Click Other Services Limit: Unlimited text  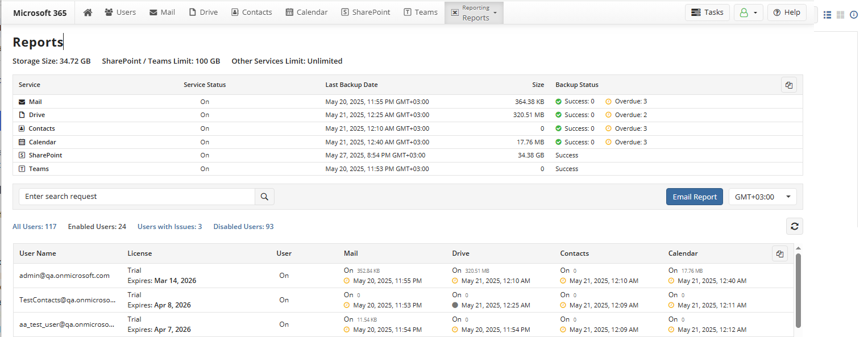coord(287,61)
